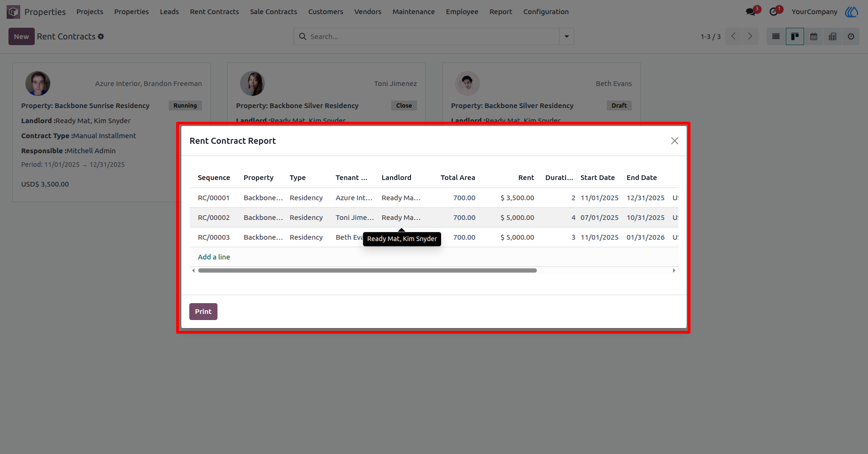The height and width of the screenshot is (454, 868).
Task: Open the Properties app home icon
Action: [x=13, y=12]
